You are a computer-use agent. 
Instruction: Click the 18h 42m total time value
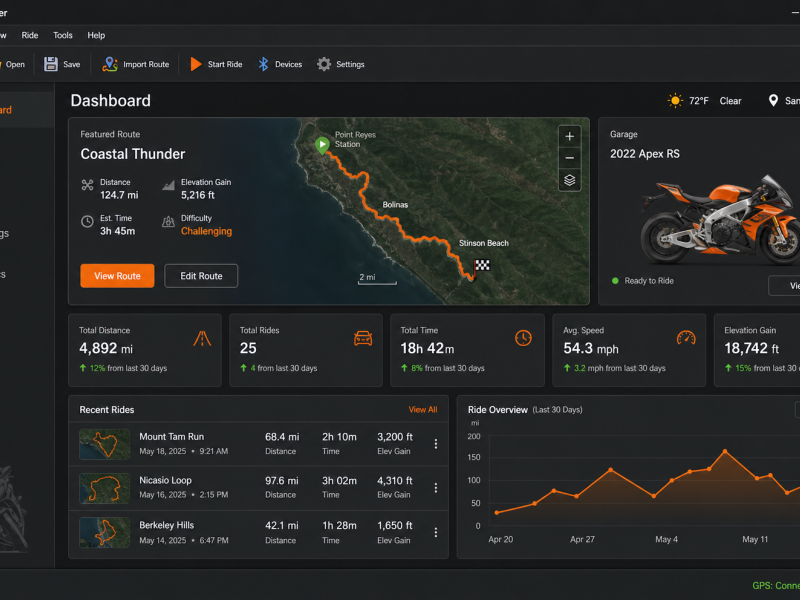pos(427,348)
